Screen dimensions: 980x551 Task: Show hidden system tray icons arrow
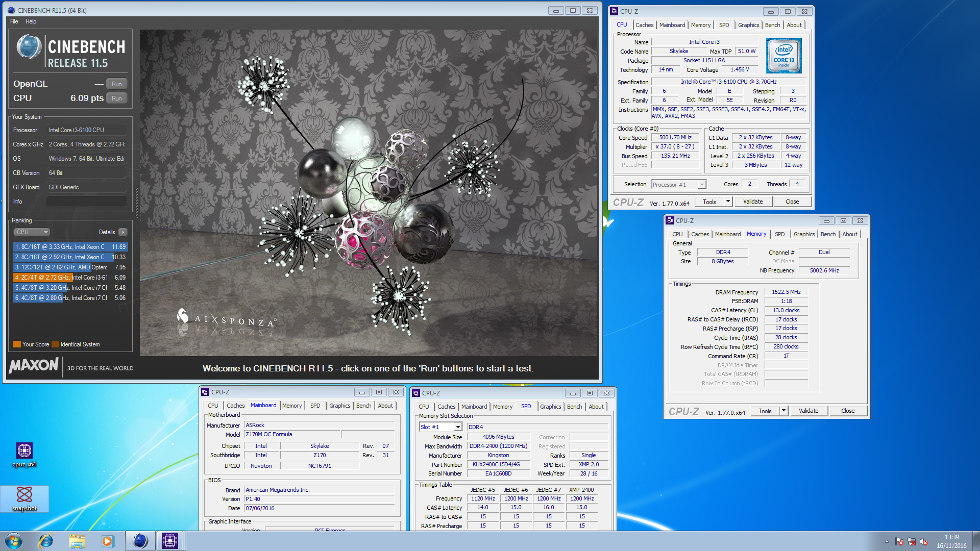click(887, 541)
